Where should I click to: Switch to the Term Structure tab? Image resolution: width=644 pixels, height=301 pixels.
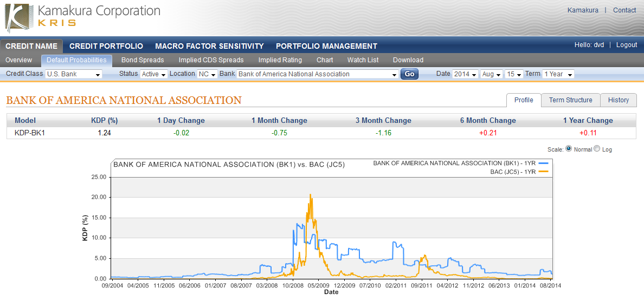pos(570,100)
